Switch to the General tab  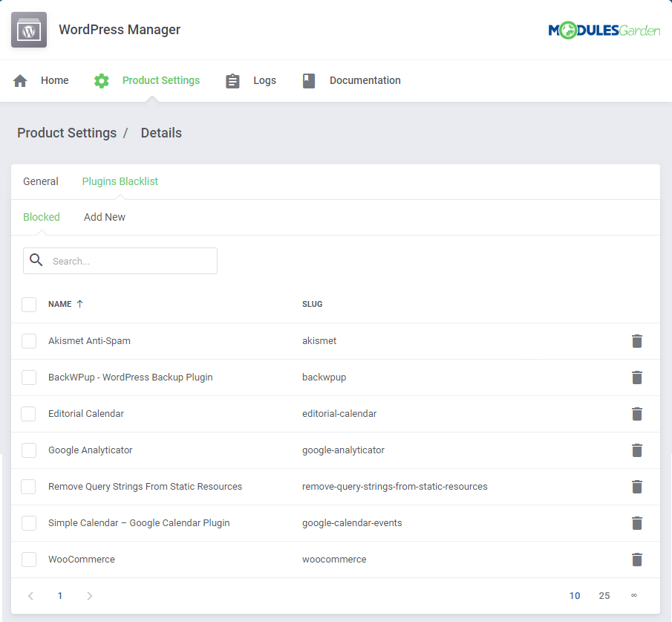point(41,181)
